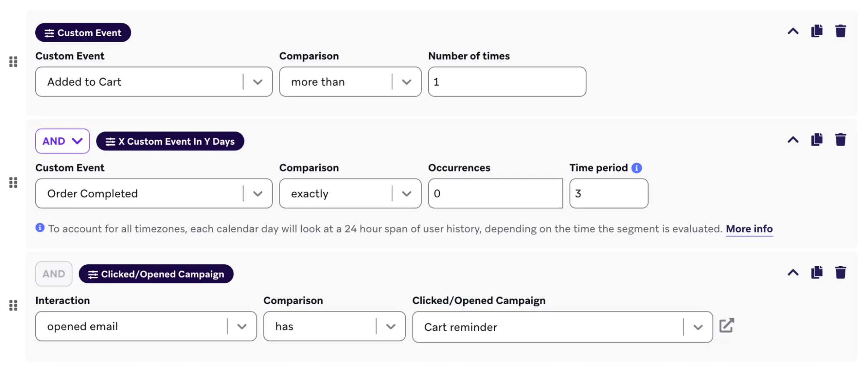Viewport: 868px width, 372px height.
Task: Click the Clicked/Opened Campaign filter badge
Action: [156, 274]
